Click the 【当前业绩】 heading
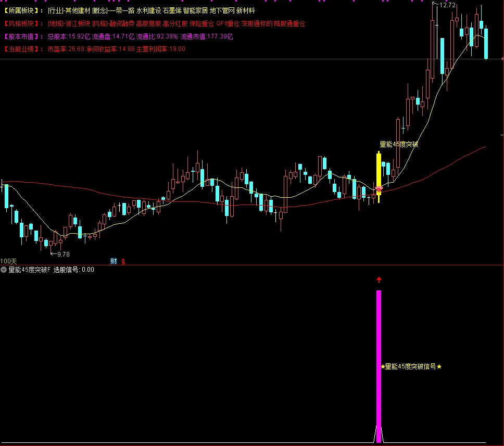The image size is (504, 446). click(21, 49)
